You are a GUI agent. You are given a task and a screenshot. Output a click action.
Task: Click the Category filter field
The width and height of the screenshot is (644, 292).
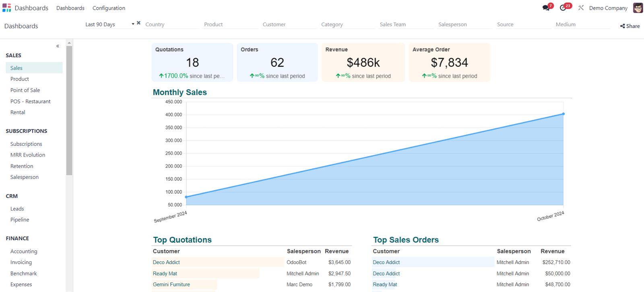pyautogui.click(x=348, y=25)
